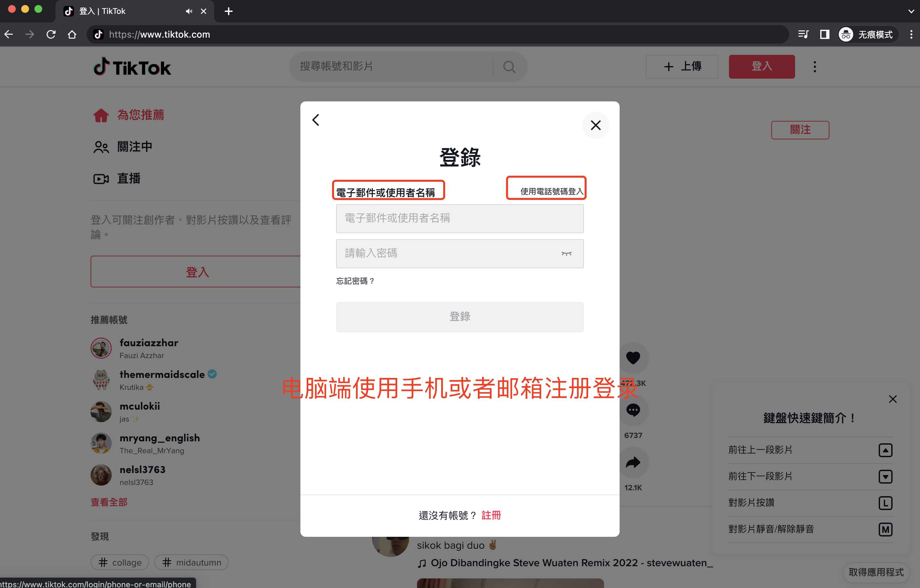Click the share arrow icon
920x588 pixels.
coord(633,462)
